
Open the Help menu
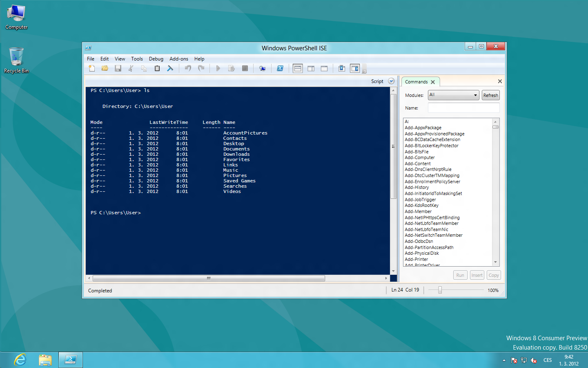199,59
